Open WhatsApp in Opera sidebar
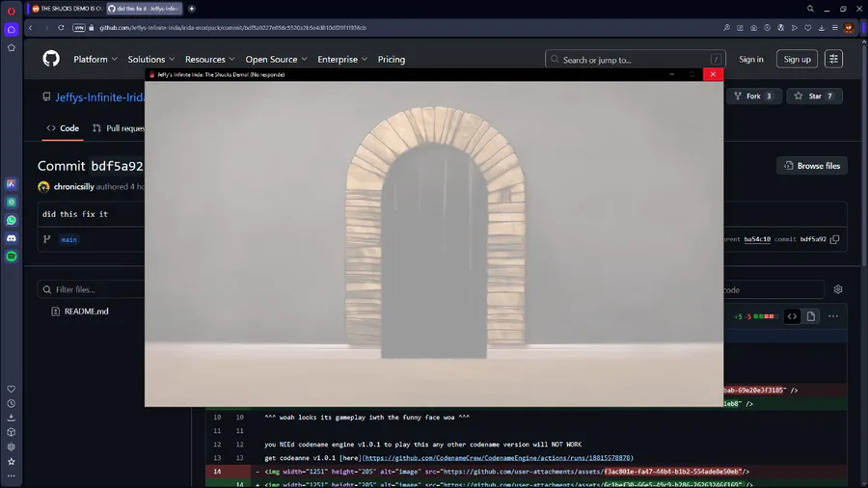This screenshot has width=868, height=488. coord(11,220)
